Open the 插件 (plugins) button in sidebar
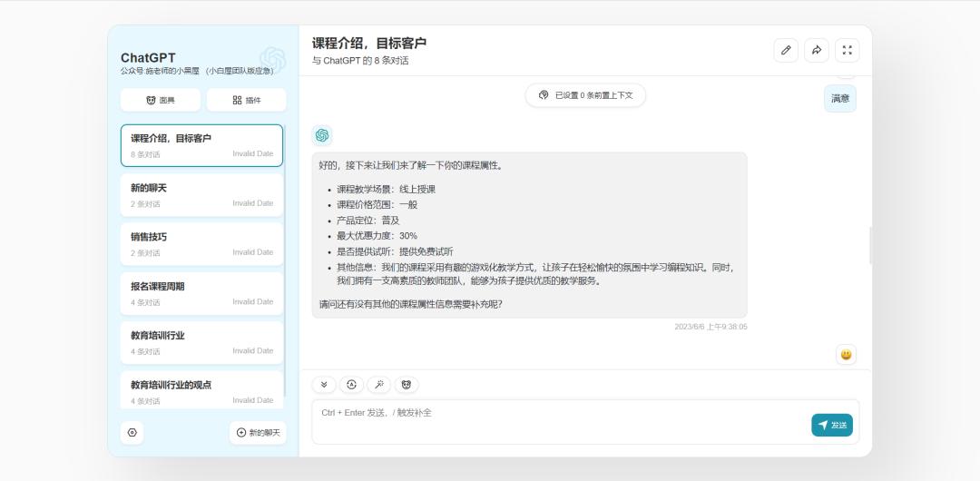 246,100
